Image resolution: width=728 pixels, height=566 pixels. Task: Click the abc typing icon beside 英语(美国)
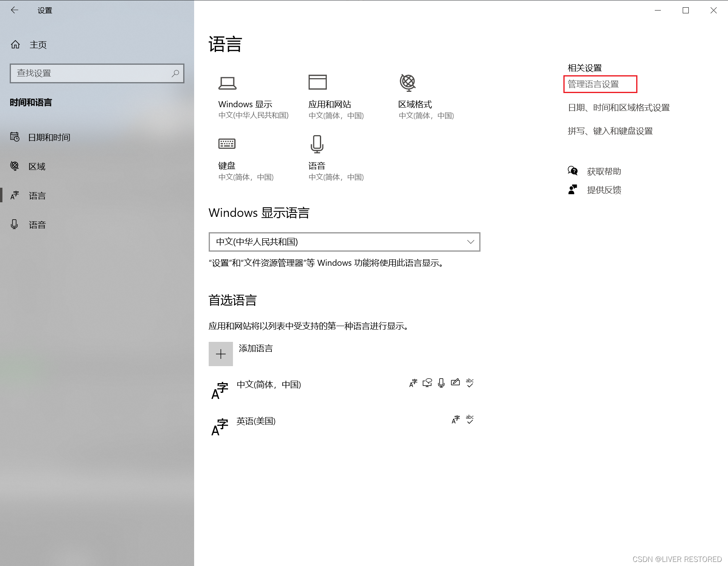click(x=470, y=419)
